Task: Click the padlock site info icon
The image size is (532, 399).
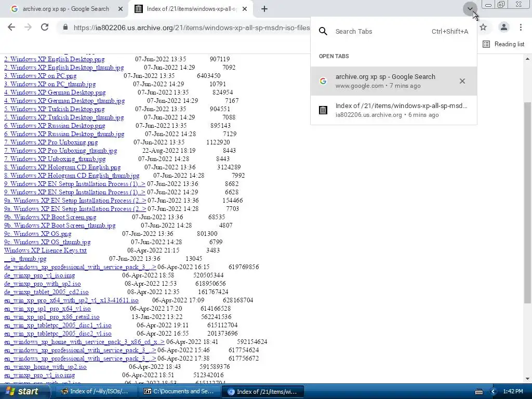Action: pyautogui.click(x=65, y=27)
